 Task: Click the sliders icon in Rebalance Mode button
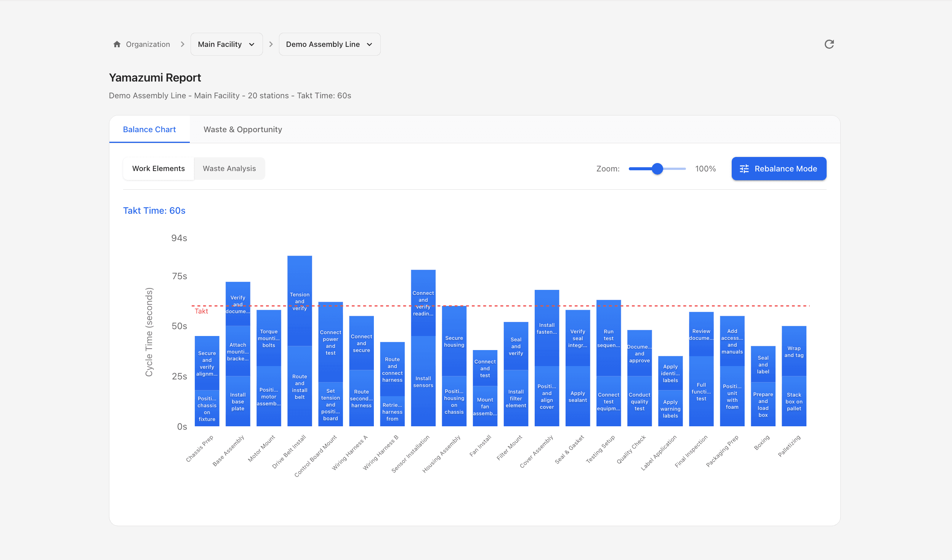pos(744,169)
